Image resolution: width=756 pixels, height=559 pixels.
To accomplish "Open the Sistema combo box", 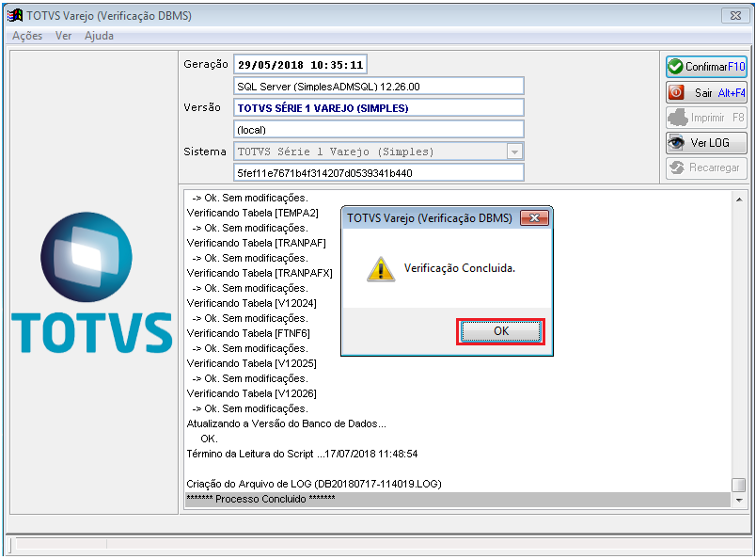I will tap(379, 152).
